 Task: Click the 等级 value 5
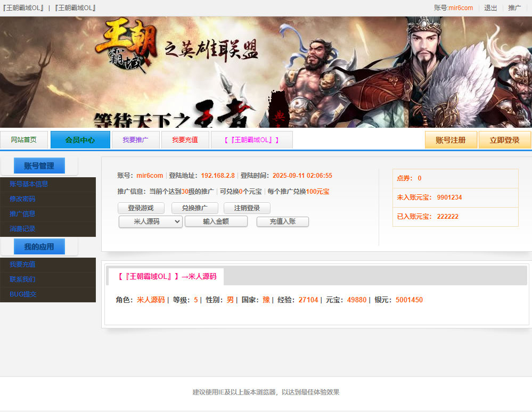click(196, 300)
